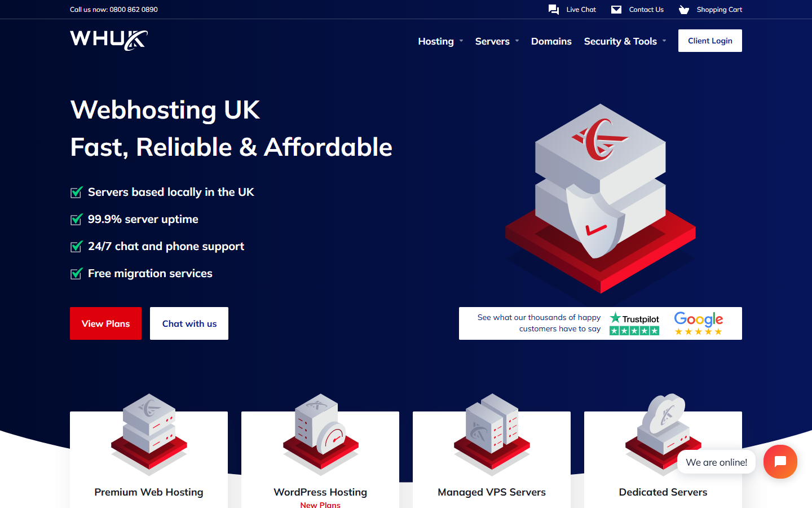812x508 pixels.
Task: Click the Managed VPS Servers icon
Action: (x=492, y=433)
